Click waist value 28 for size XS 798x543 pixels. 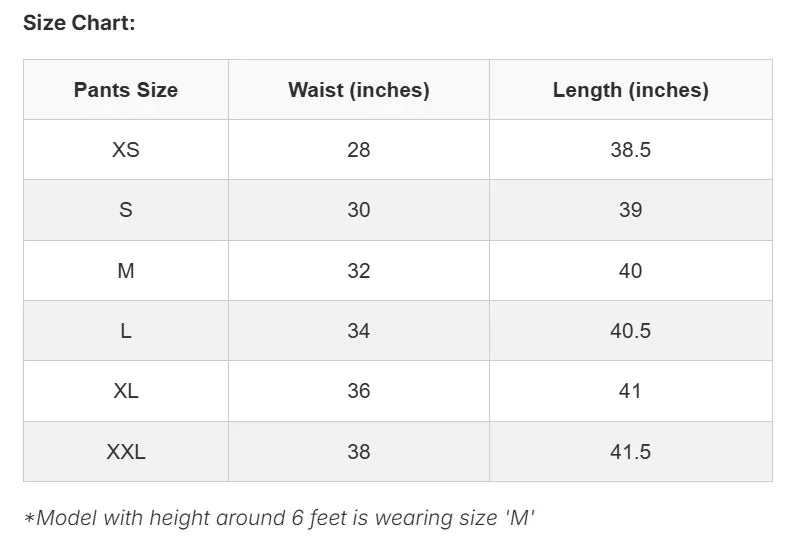coord(359,150)
